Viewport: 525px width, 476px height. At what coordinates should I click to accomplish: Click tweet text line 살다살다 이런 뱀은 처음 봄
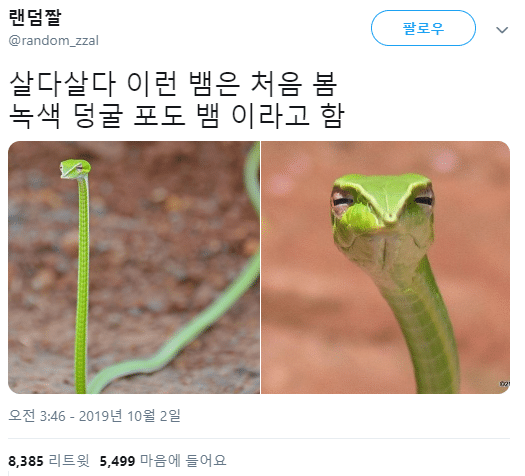pos(173,83)
